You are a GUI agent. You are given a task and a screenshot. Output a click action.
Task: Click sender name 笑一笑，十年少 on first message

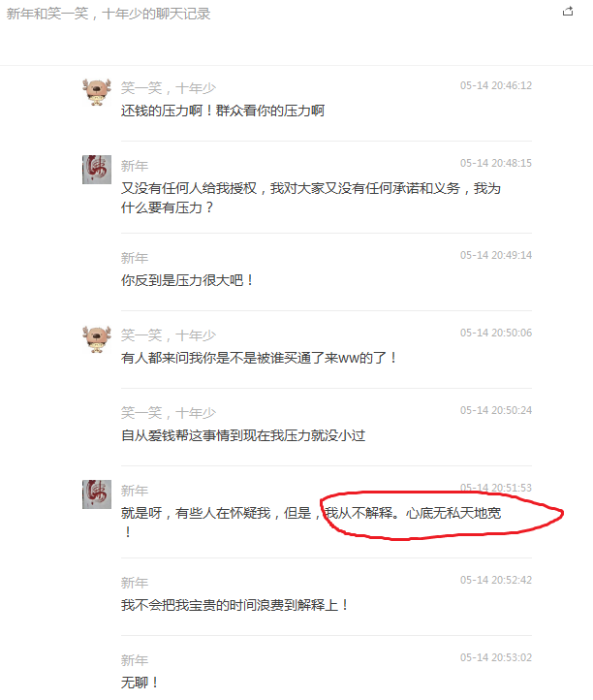pos(169,88)
